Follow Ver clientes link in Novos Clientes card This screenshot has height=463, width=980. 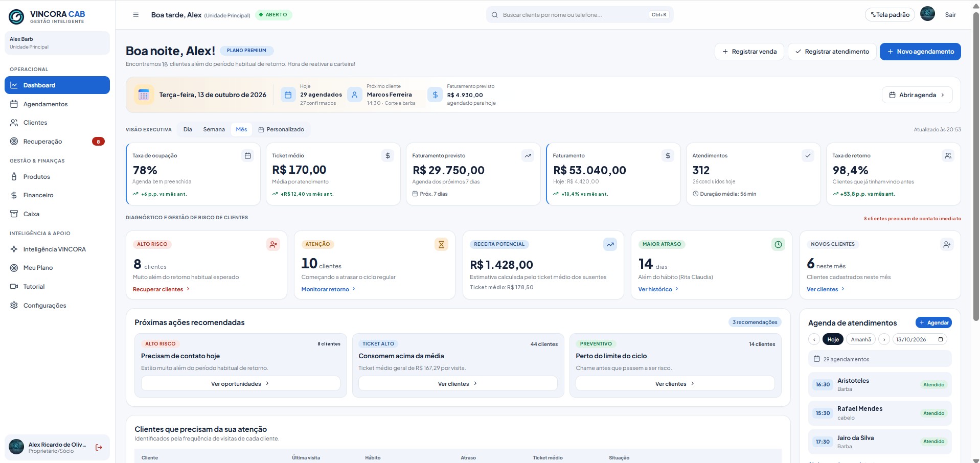[x=826, y=289]
